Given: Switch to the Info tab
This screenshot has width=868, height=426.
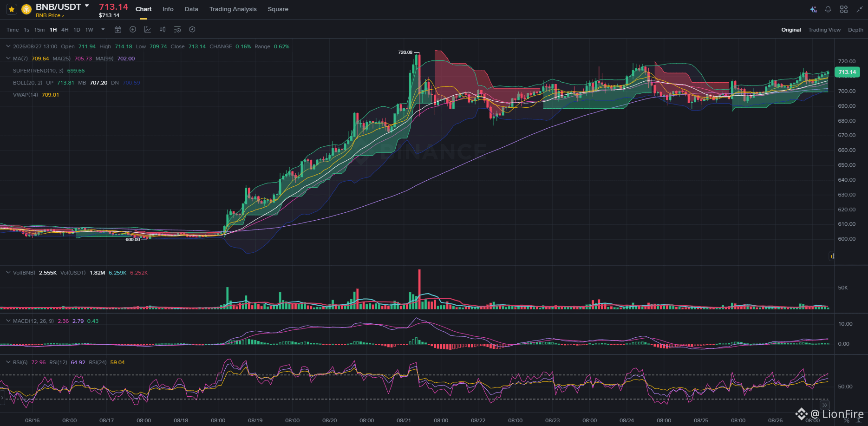Looking at the screenshot, I should point(168,9).
